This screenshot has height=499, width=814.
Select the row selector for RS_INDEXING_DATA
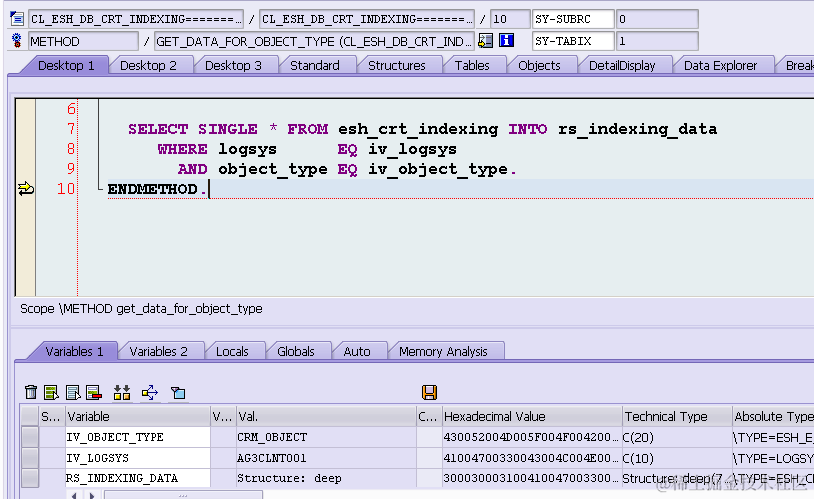click(x=30, y=478)
